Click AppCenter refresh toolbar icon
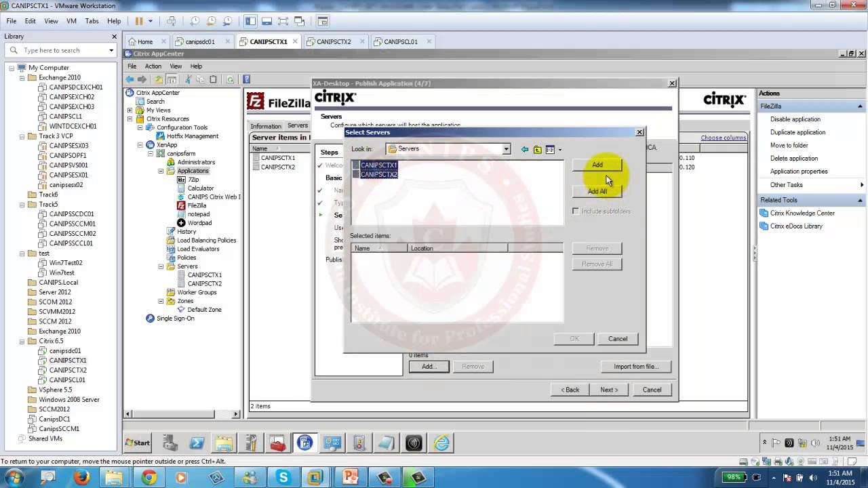Image resolution: width=868 pixels, height=488 pixels. click(230, 79)
